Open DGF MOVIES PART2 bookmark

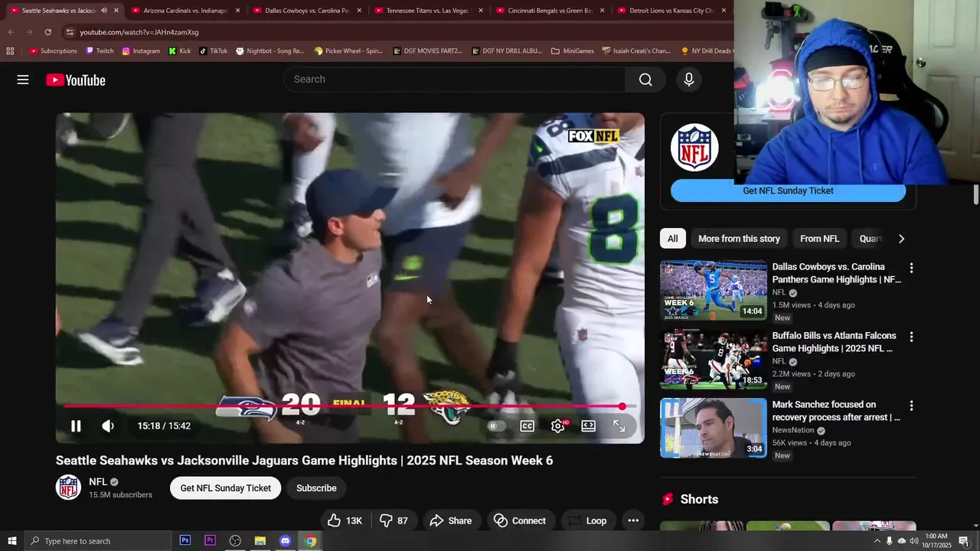(427, 51)
